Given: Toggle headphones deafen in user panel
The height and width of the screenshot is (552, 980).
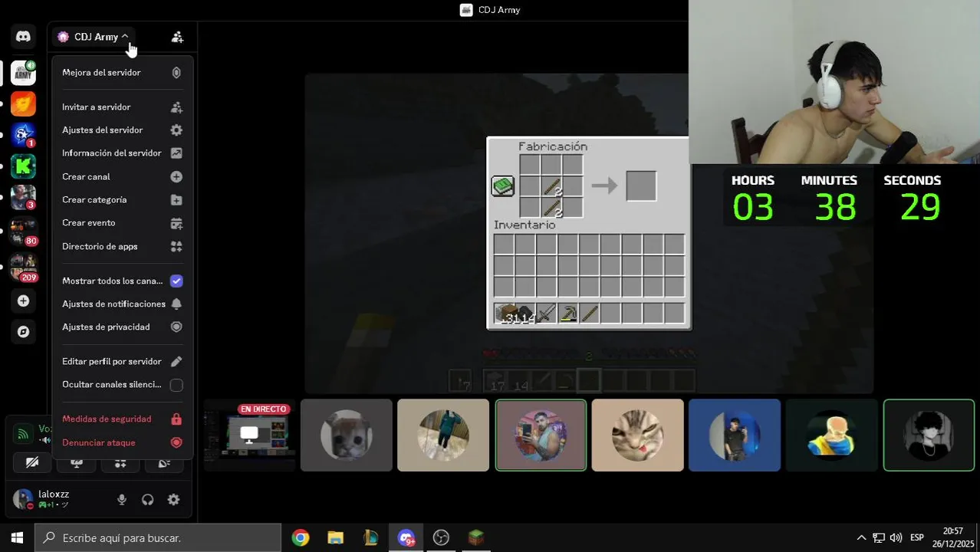Looking at the screenshot, I should point(147,500).
